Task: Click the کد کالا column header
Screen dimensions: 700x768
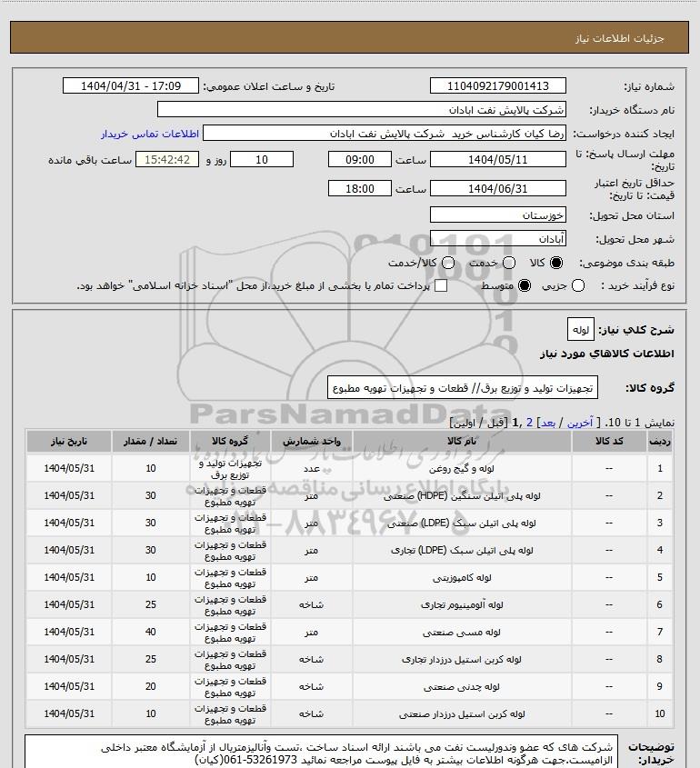Action: (609, 442)
